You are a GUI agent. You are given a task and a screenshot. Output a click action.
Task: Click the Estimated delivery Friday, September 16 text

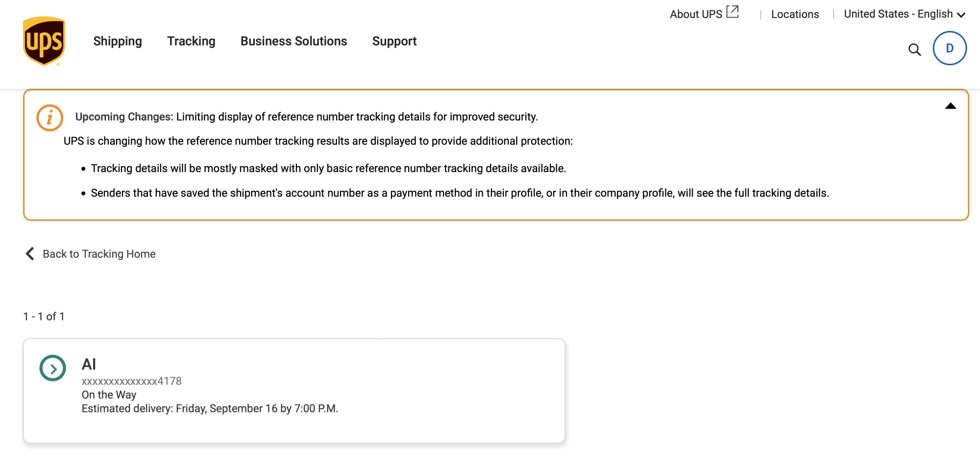point(210,408)
